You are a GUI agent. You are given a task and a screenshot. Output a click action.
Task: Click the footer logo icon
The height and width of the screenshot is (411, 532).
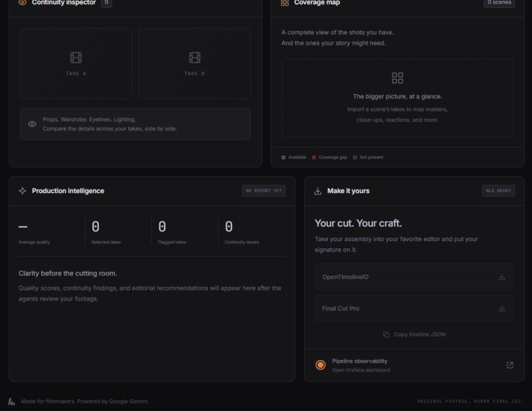tap(11, 402)
